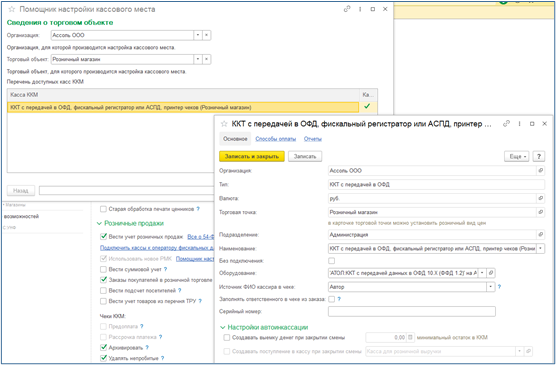556x365 pixels.
Task: Click the Записать button
Action: [305, 156]
